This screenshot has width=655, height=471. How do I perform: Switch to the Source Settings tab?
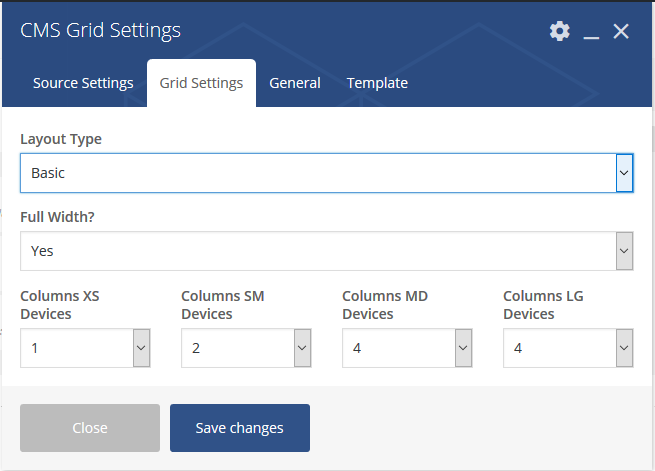pyautogui.click(x=83, y=83)
